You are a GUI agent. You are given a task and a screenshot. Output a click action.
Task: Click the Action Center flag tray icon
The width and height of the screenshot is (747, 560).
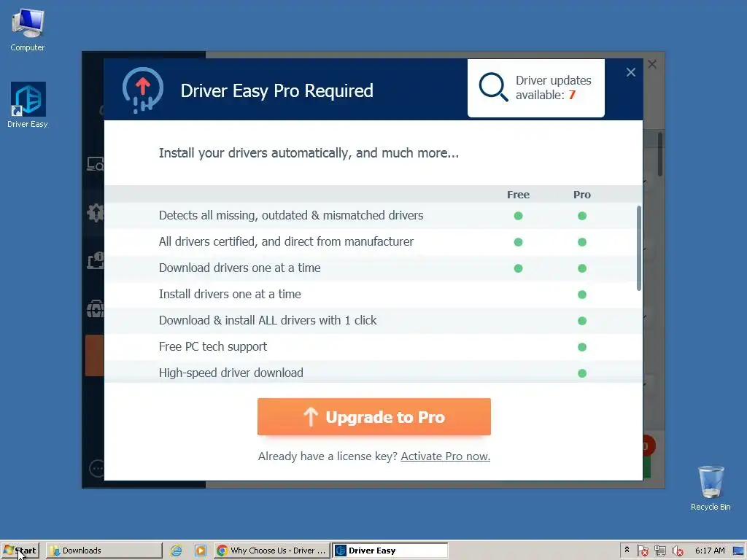pos(642,551)
